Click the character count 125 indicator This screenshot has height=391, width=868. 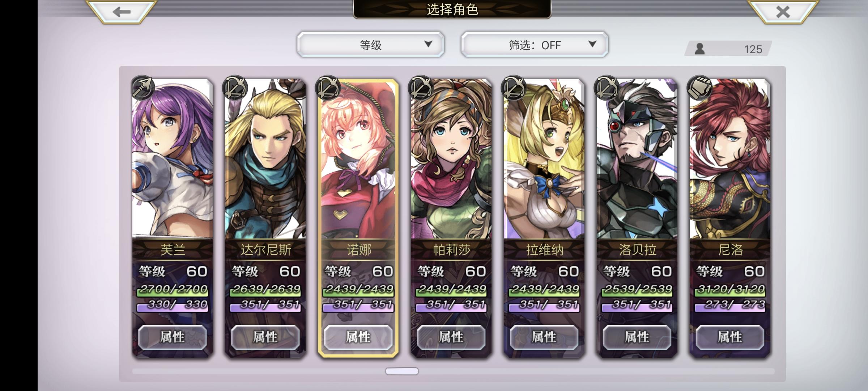[x=728, y=49]
